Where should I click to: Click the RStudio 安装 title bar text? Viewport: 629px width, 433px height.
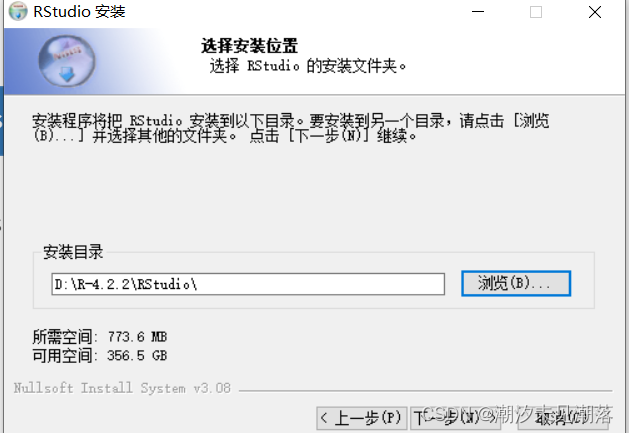[79, 11]
